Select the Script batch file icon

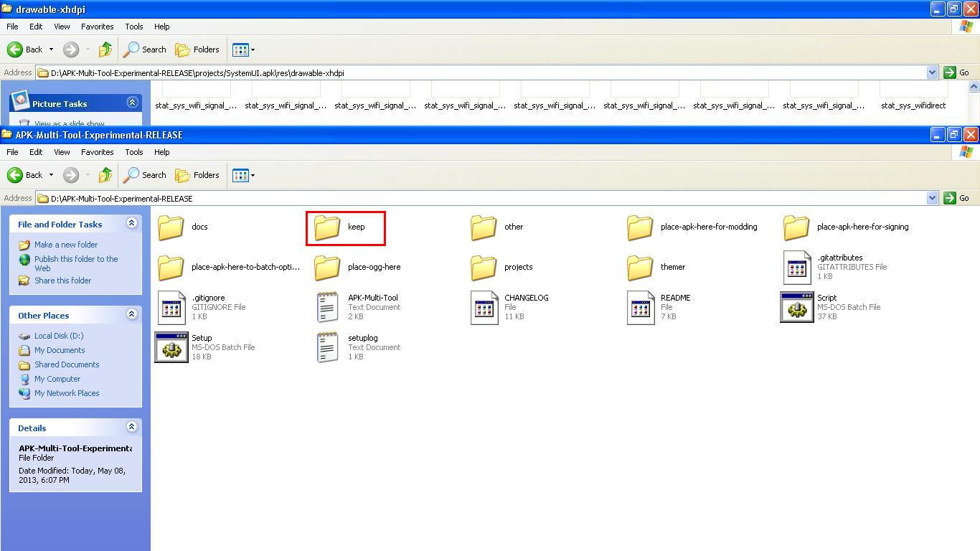coord(797,308)
